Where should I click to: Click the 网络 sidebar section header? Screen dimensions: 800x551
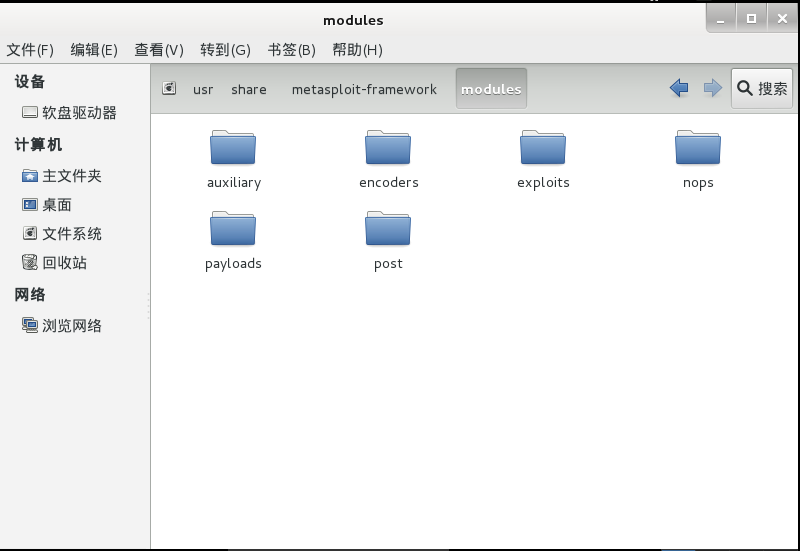pos(30,294)
